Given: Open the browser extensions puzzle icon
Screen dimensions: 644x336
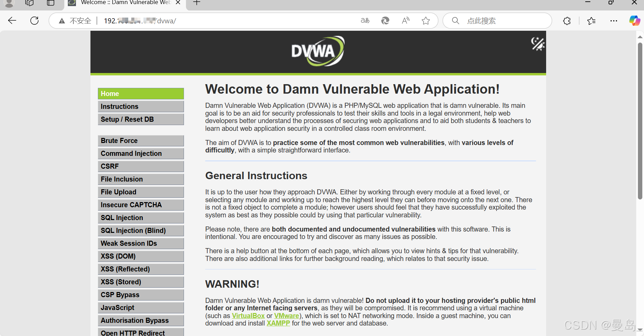Looking at the screenshot, I should (567, 21).
